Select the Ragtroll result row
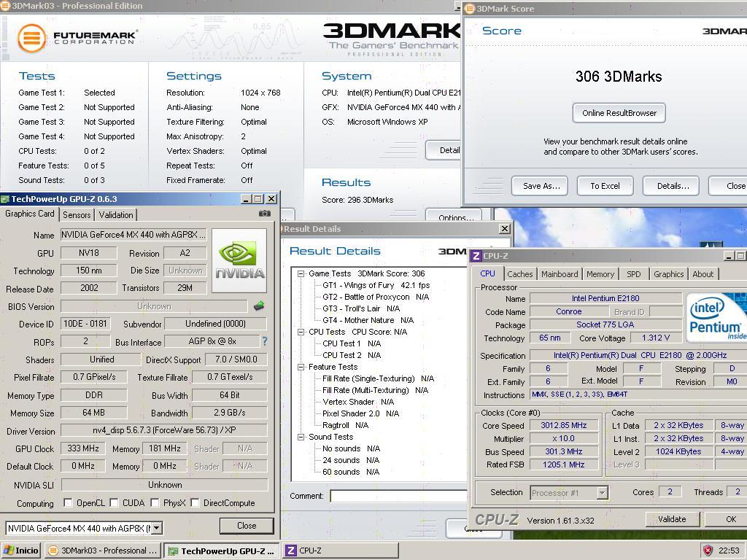This screenshot has width=747, height=560. click(345, 425)
